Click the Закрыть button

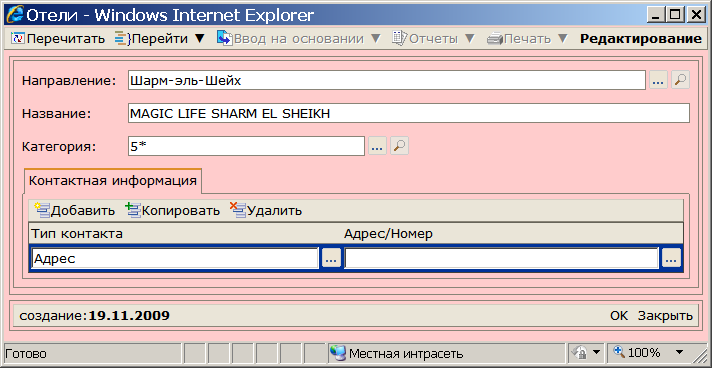pos(665,315)
